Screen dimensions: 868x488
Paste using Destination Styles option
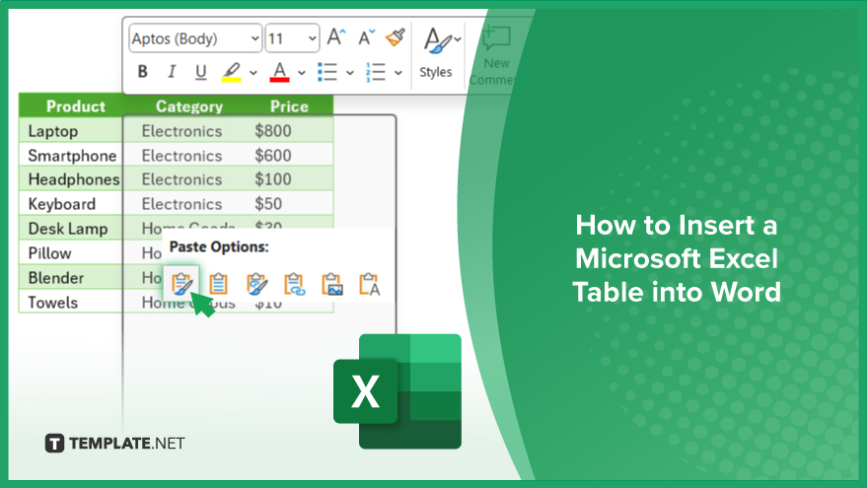[219, 284]
